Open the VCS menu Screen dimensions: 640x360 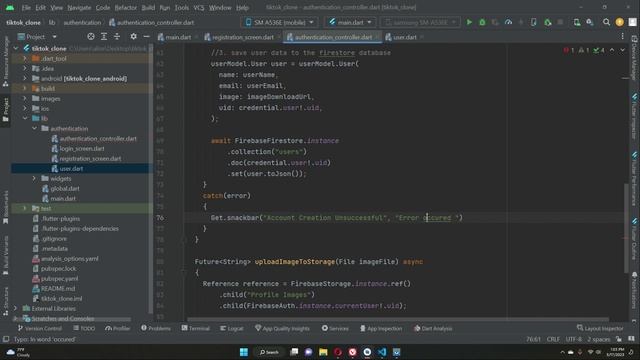199,8
